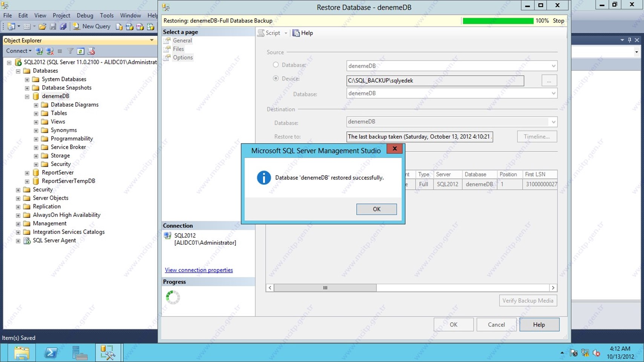
Task: Click the horizontal scrollbar of backup sets grid
Action: coord(325,288)
